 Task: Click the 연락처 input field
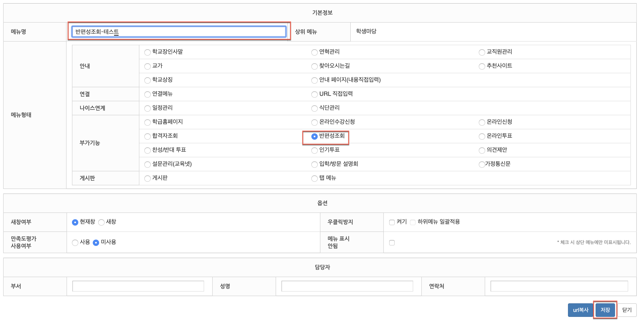coord(559,286)
